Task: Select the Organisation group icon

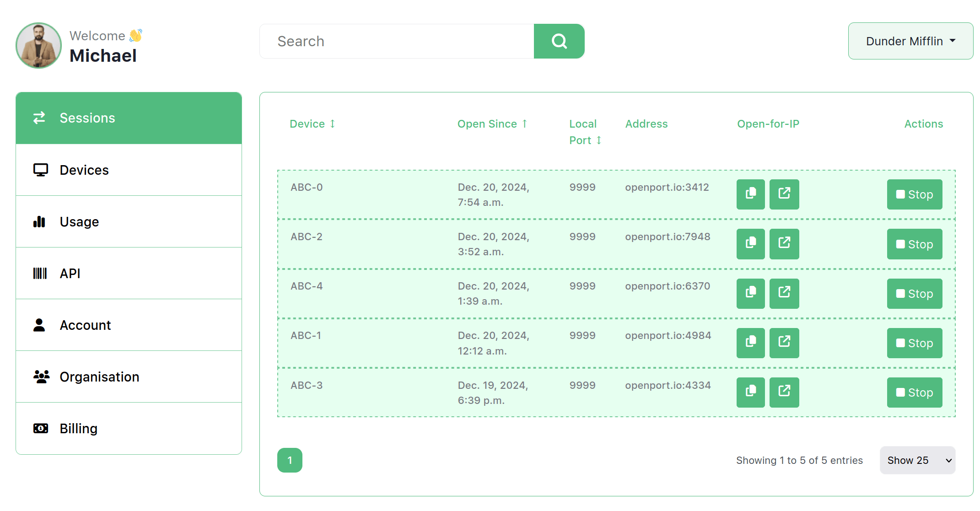Action: 41,377
